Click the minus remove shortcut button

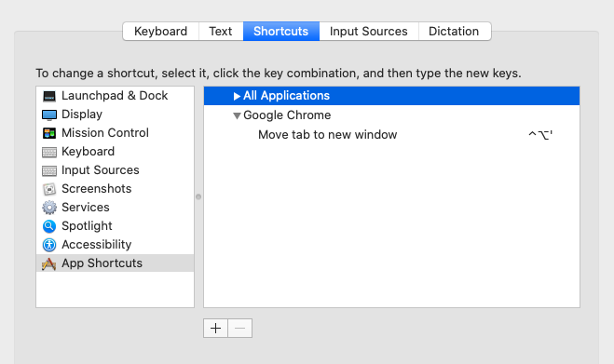tap(240, 328)
